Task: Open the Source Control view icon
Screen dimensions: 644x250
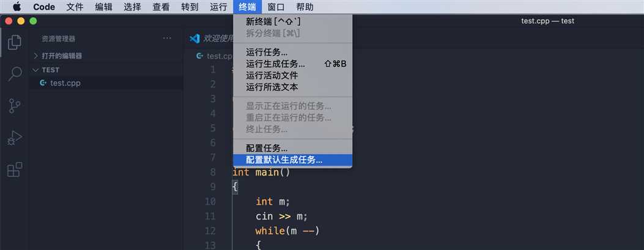Action: point(15,106)
